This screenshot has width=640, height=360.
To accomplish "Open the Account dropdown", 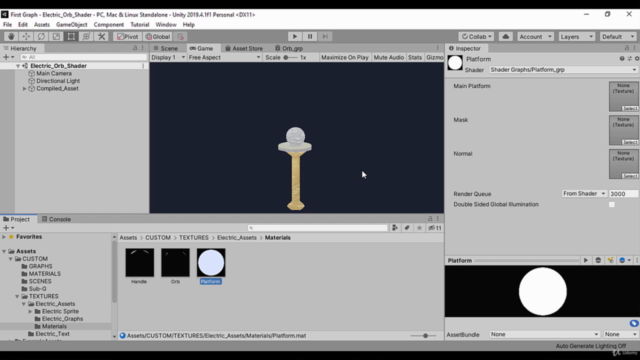I will [x=535, y=37].
